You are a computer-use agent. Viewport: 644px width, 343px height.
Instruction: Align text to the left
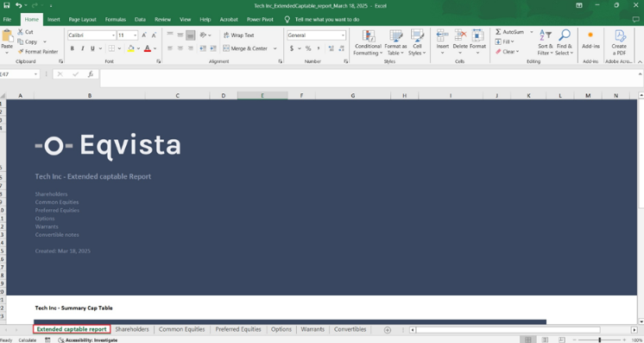click(170, 48)
